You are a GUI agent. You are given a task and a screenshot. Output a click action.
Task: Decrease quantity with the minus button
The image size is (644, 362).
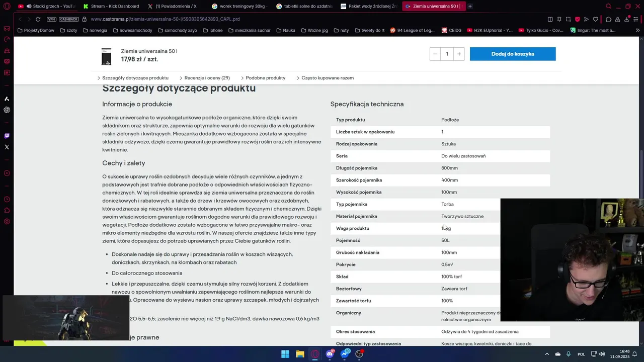click(435, 54)
